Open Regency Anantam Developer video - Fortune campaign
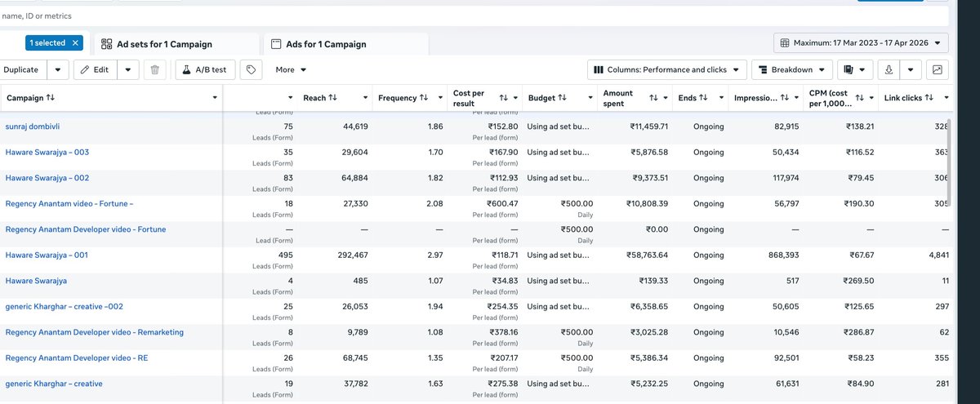Screen dimensions: 980x404 click(x=86, y=229)
